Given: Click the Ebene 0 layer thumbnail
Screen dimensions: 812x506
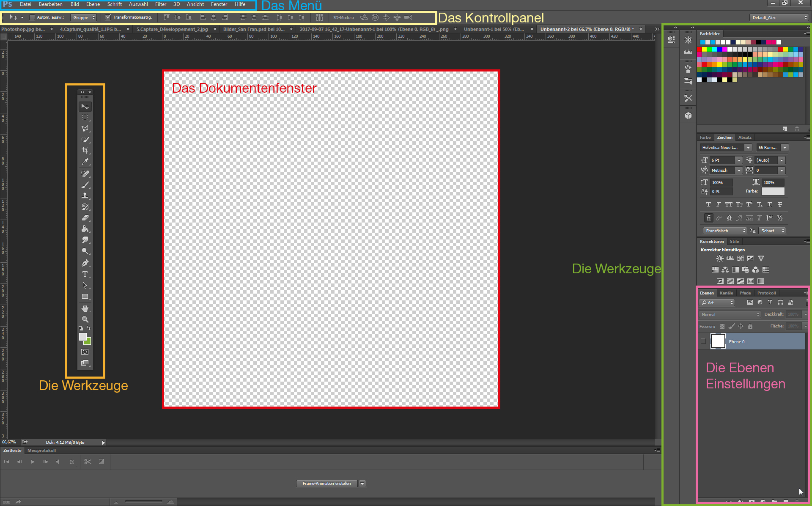Looking at the screenshot, I should coord(718,341).
